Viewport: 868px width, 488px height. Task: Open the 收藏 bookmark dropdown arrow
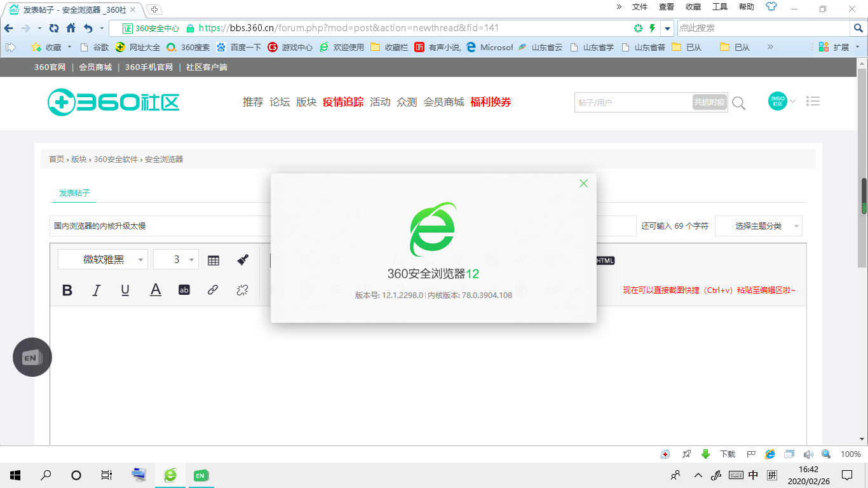(69, 47)
